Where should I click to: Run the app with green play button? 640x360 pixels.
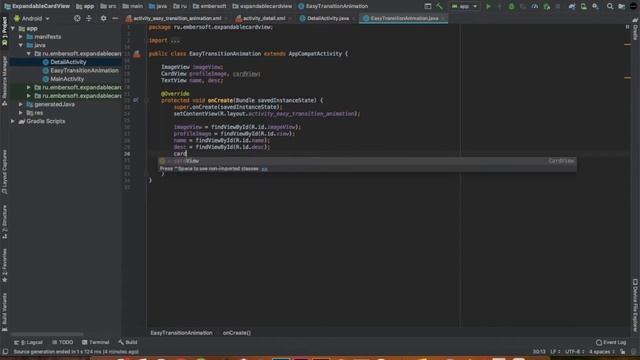488,6
